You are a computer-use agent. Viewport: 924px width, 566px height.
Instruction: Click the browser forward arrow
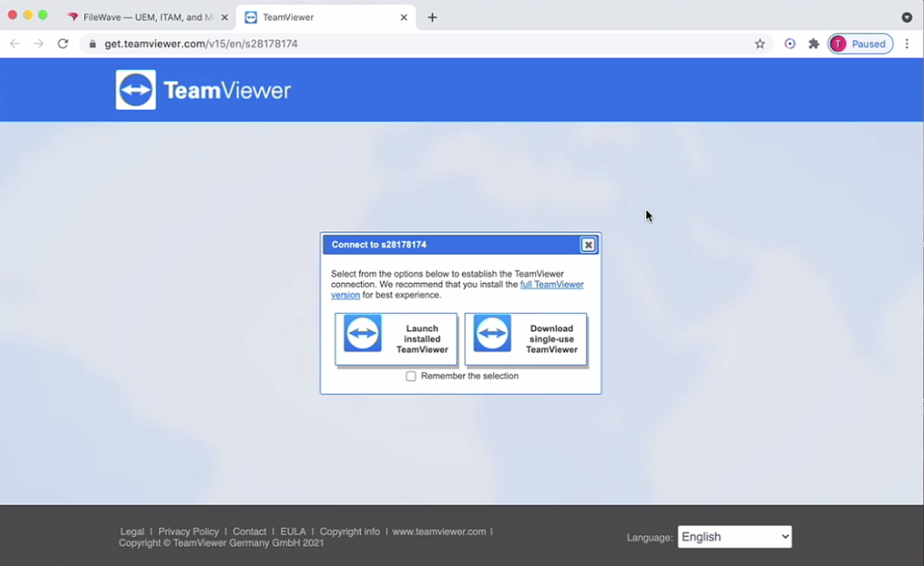[x=39, y=44]
